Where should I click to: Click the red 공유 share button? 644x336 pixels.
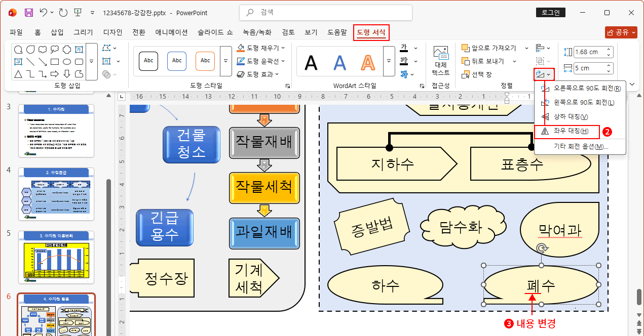click(x=621, y=31)
